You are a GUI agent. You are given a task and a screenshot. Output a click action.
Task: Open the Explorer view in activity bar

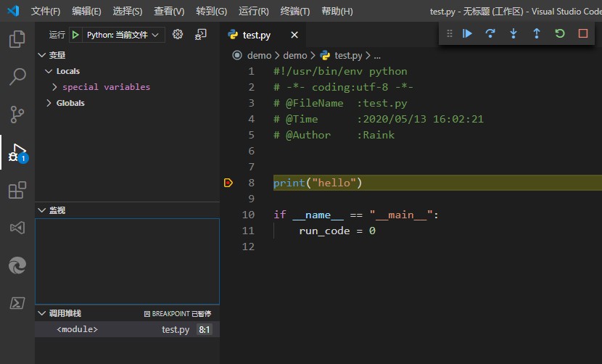tap(17, 38)
